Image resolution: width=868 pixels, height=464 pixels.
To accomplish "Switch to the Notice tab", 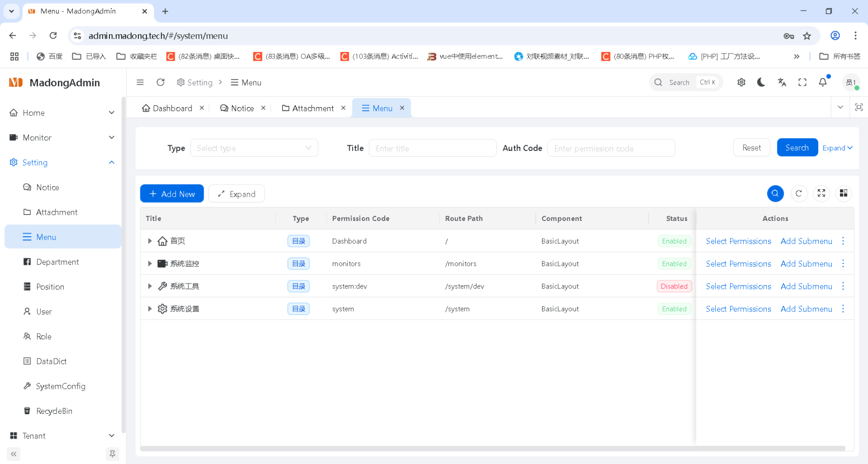I will point(237,108).
